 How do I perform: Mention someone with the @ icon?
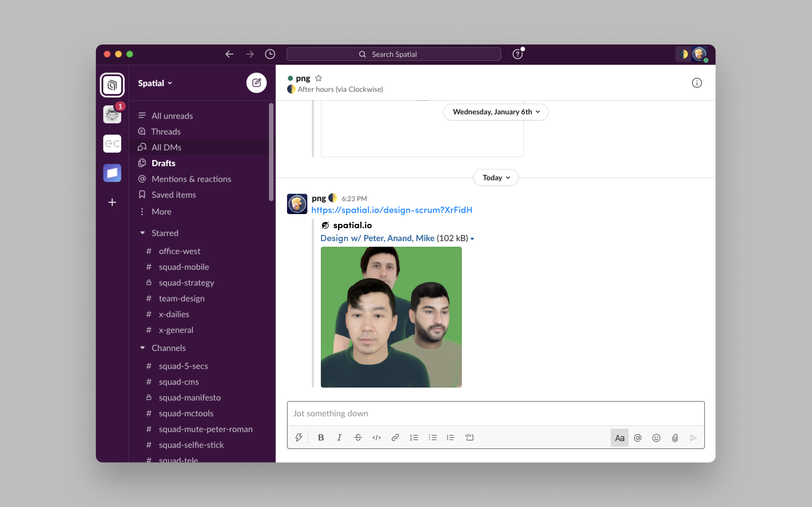(637, 438)
